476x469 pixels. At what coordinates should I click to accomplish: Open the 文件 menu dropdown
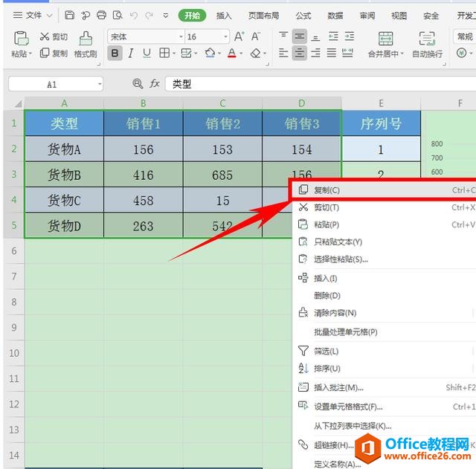(x=33, y=15)
